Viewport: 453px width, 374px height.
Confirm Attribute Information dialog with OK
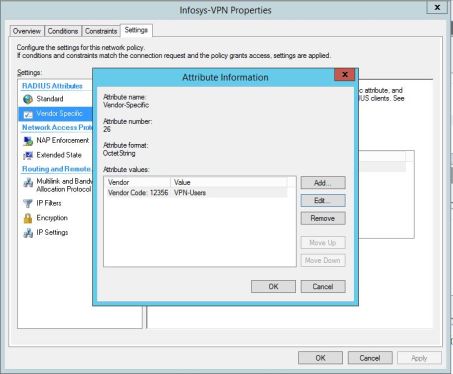coord(273,287)
